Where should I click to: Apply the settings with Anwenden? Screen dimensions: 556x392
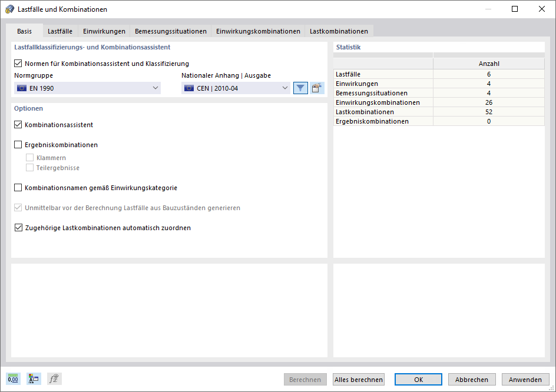525,379
